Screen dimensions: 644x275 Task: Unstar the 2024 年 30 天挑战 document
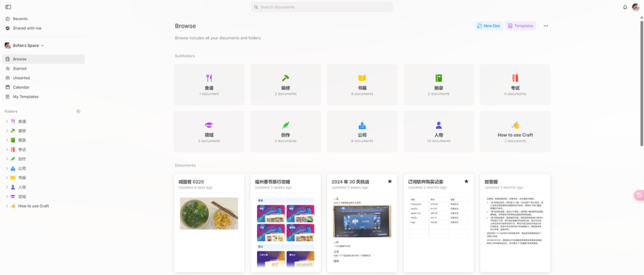389,182
